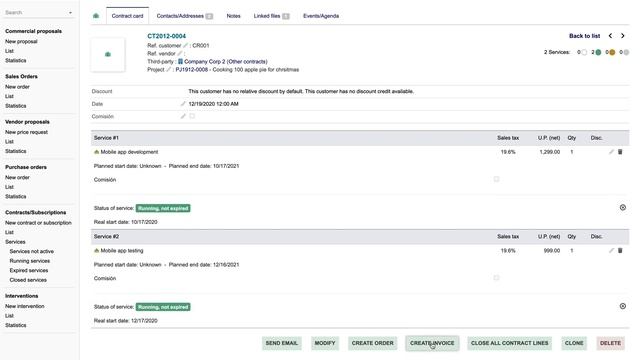The width and height of the screenshot is (640, 360).
Task: Edit Ref. customer pencil icon
Action: (x=185, y=45)
